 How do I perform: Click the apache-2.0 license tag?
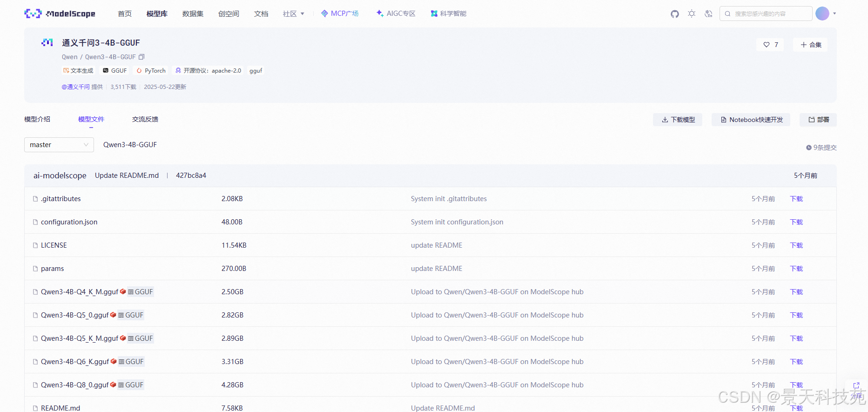209,71
